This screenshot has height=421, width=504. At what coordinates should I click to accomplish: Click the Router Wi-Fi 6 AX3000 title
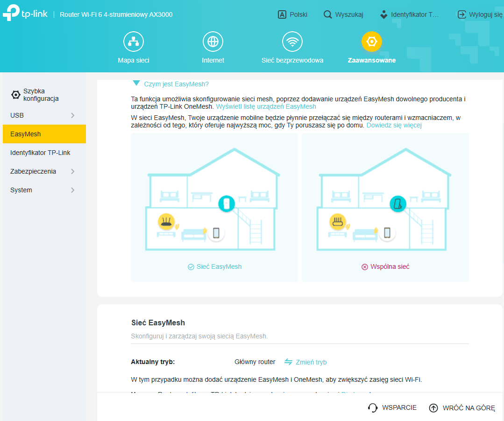[x=116, y=14]
